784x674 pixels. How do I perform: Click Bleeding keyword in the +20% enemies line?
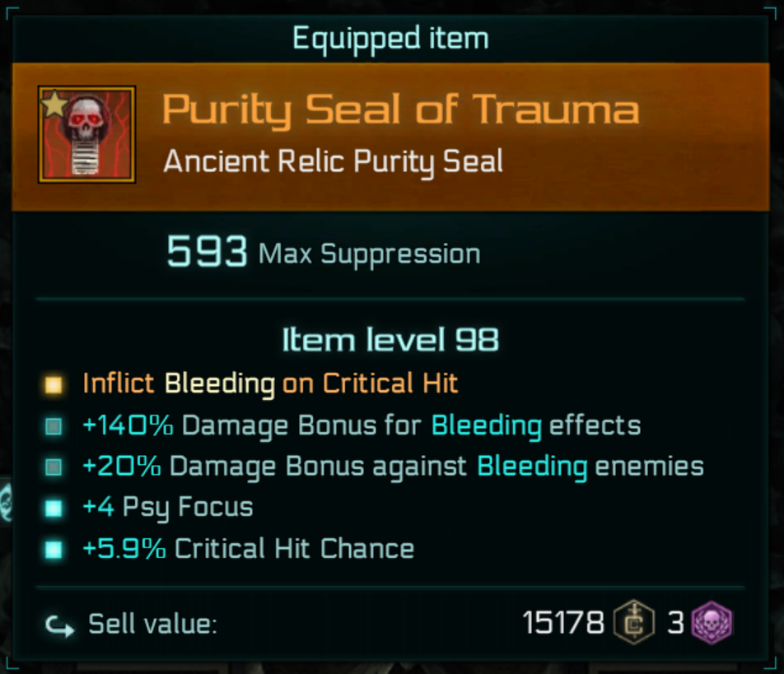tap(532, 467)
